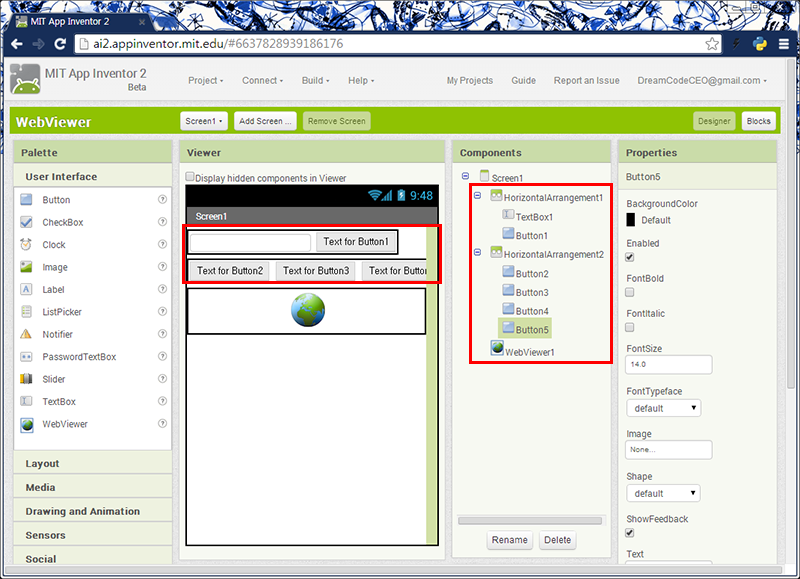800x579 pixels.
Task: Open the Guide link
Action: [523, 81]
